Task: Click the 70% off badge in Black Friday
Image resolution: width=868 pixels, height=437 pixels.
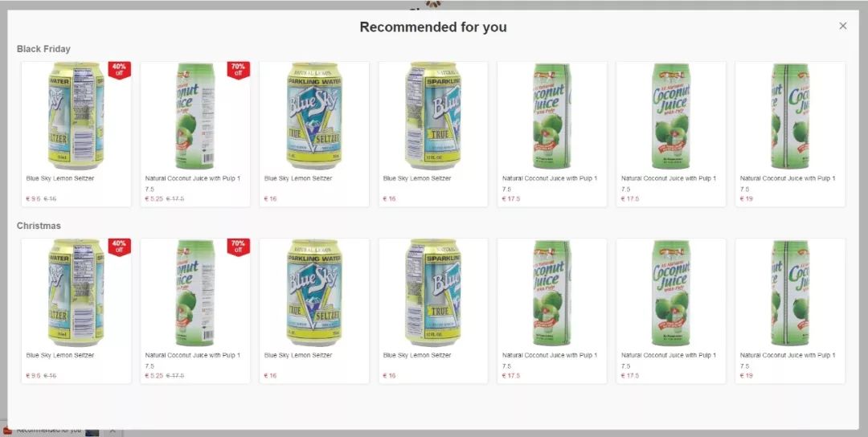Action: 238,70
